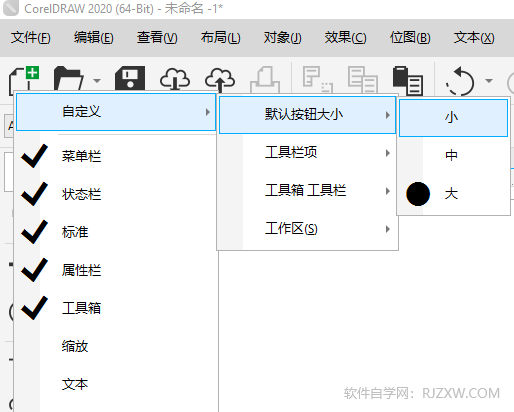The width and height of the screenshot is (514, 412).
Task: Open the 查看(V) menu
Action: tap(157, 38)
